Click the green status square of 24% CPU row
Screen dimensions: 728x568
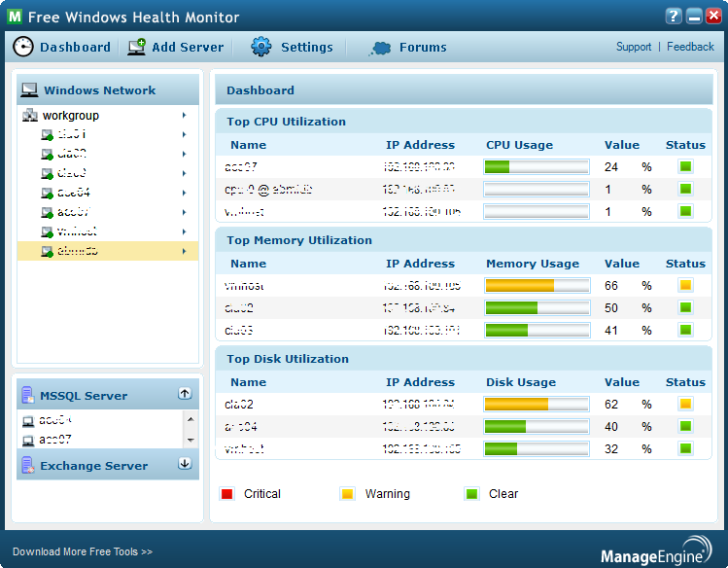(x=685, y=166)
